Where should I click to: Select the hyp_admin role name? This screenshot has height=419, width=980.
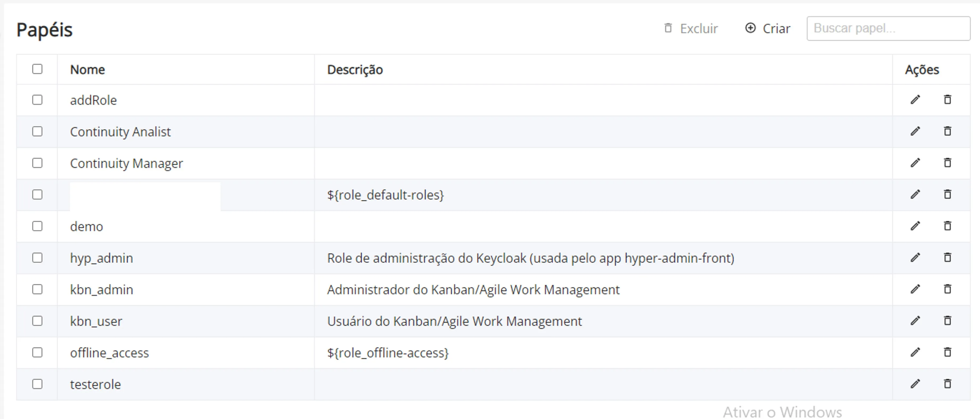click(102, 258)
